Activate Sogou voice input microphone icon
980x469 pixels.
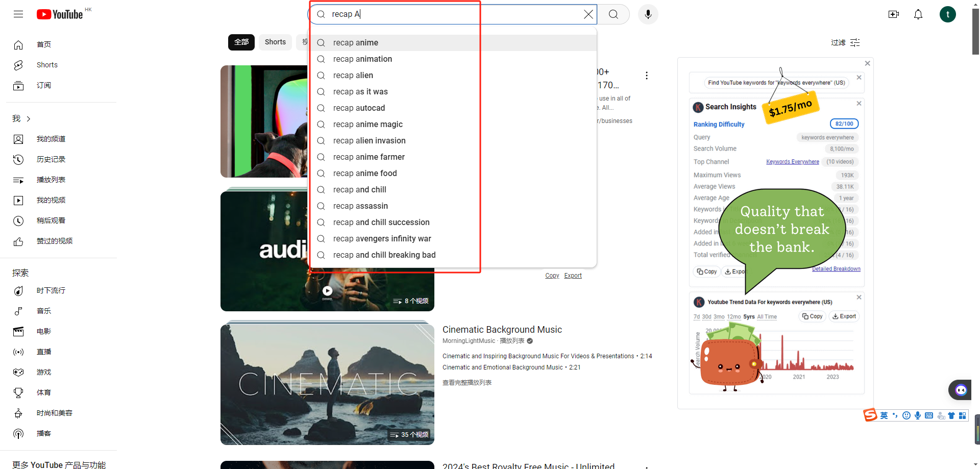918,415
